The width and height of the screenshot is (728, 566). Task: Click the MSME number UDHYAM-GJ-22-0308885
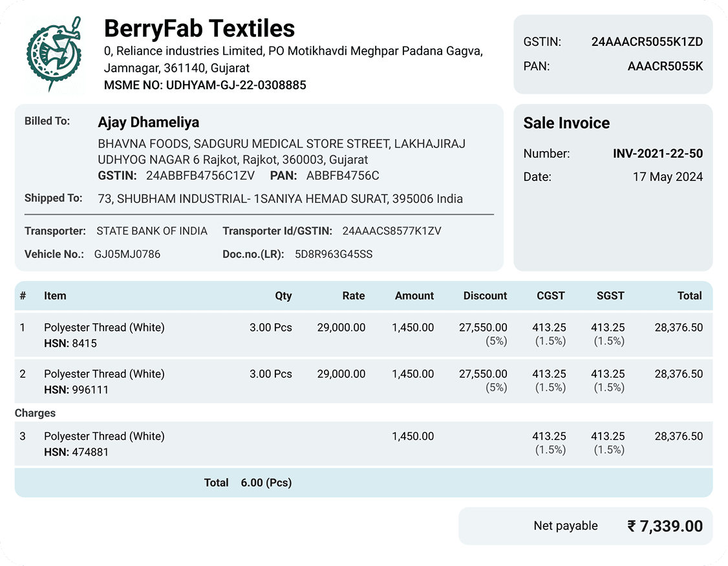click(x=236, y=85)
